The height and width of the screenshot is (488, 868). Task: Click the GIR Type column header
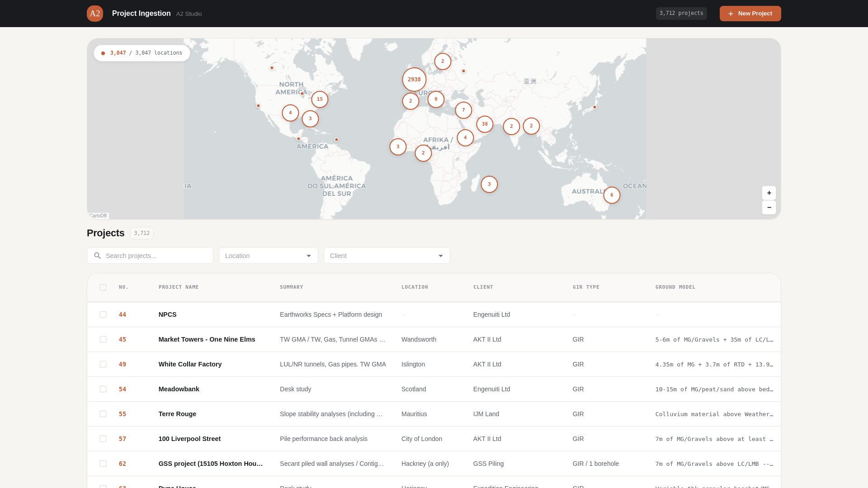coord(586,287)
